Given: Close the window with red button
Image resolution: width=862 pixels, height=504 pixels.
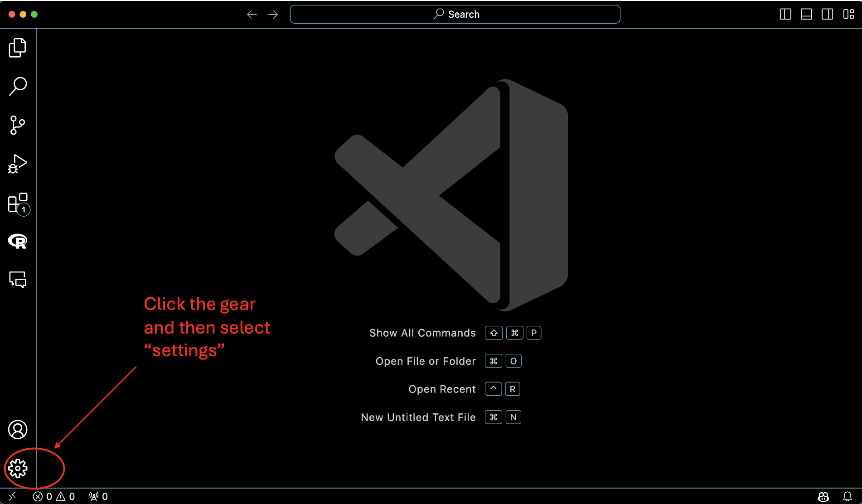Looking at the screenshot, I should click(x=12, y=14).
